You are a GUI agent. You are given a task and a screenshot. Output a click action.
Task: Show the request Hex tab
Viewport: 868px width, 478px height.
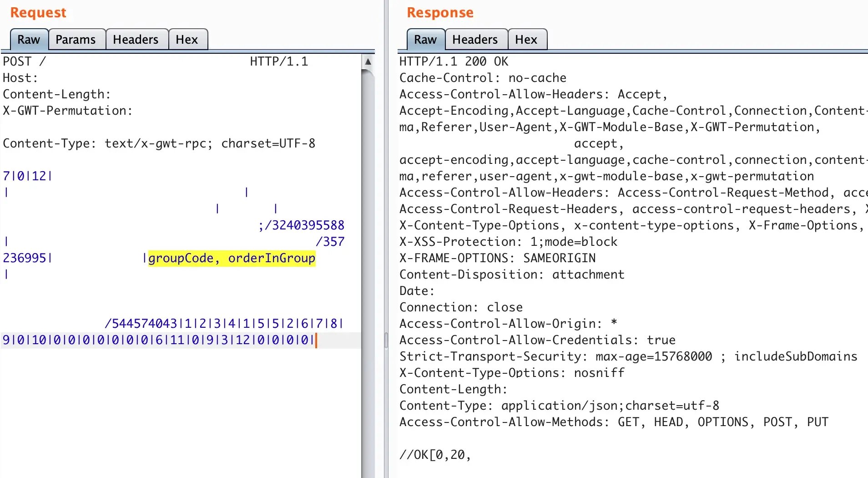coord(187,40)
